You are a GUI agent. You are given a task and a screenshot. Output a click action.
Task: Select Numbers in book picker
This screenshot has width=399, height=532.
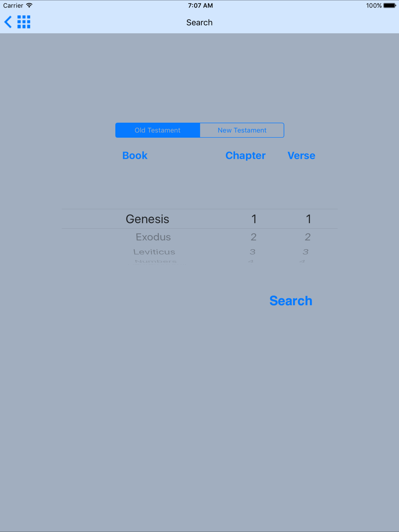coord(156,262)
